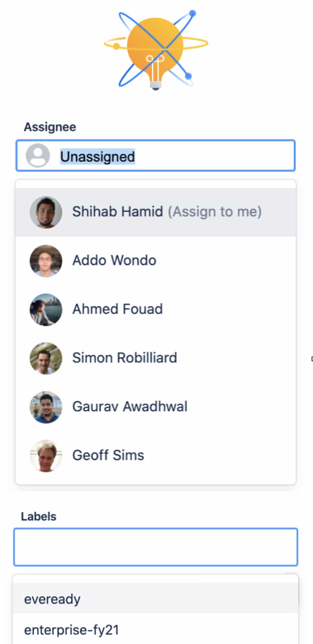Choose Ahmed Fouad from assignee list
Image resolution: width=313 pixels, height=644 pixels.
[x=117, y=309]
